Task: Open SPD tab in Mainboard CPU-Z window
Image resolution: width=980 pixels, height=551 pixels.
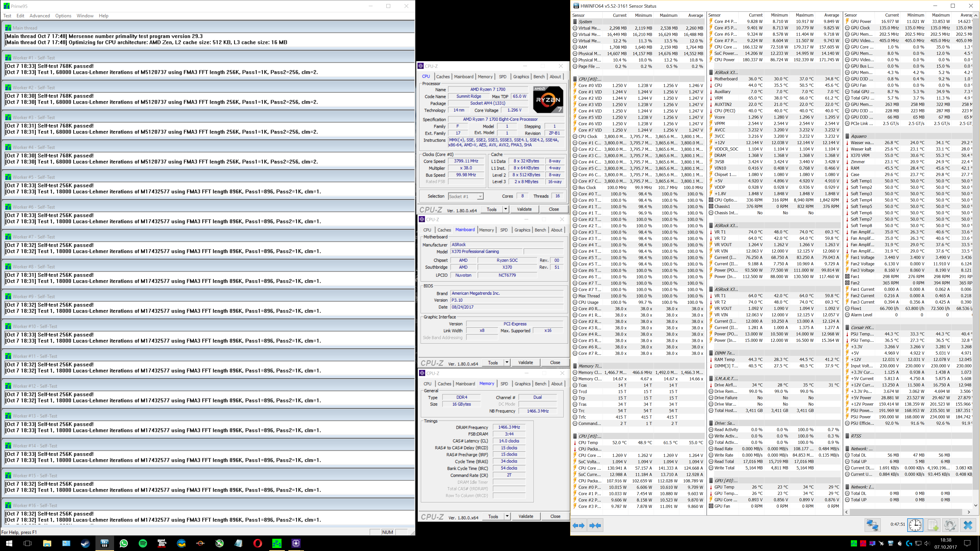Action: 504,230
